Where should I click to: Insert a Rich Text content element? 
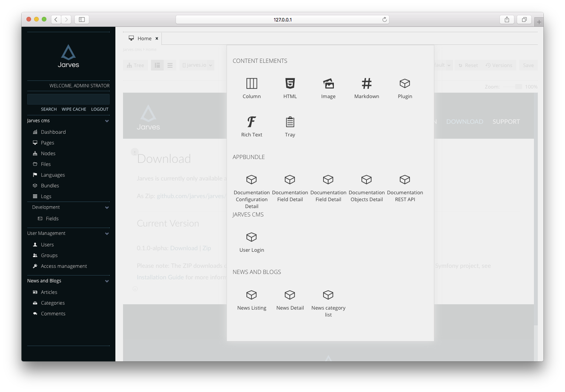point(252,127)
